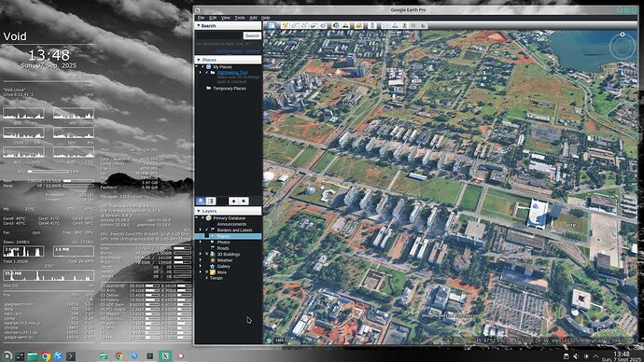Collapse the Layers panel header
Image resolution: width=644 pixels, height=362 pixels.
(x=228, y=211)
